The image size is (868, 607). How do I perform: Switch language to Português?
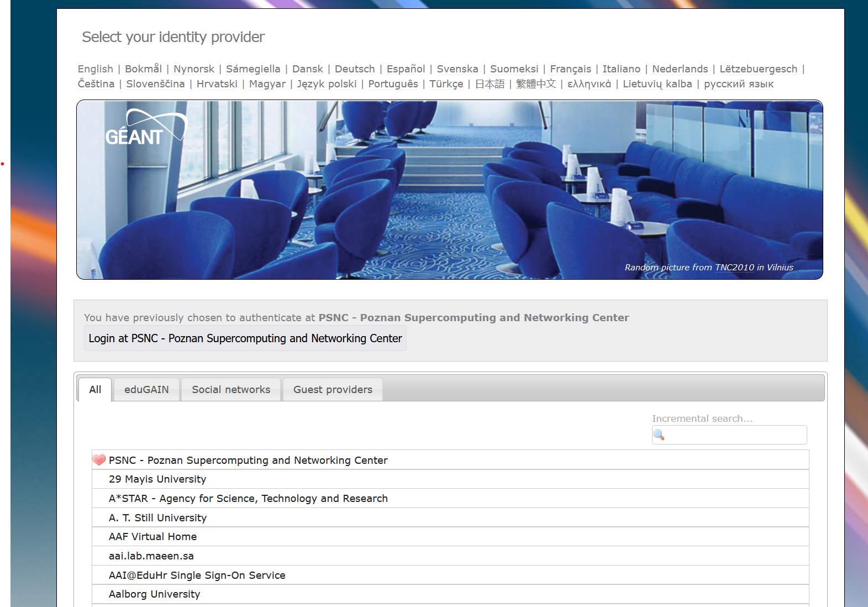click(x=393, y=84)
